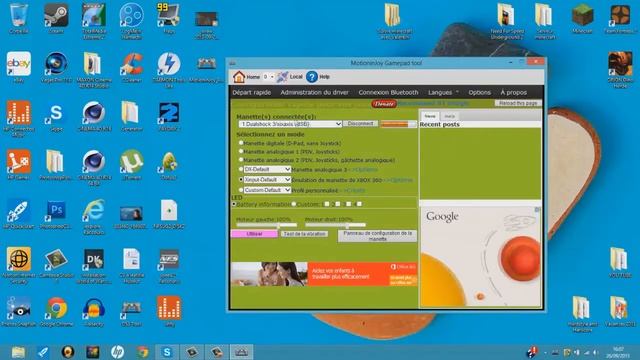The image size is (640, 360).
Task: Open Panneau de configuration de la manette
Action: click(x=377, y=236)
